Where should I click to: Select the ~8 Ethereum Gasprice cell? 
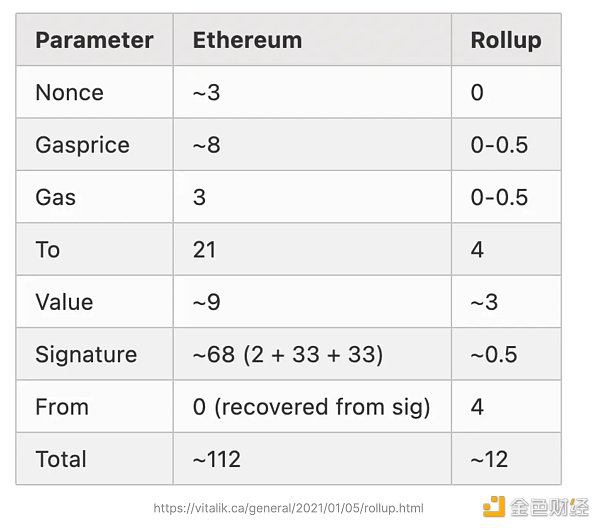[207, 145]
